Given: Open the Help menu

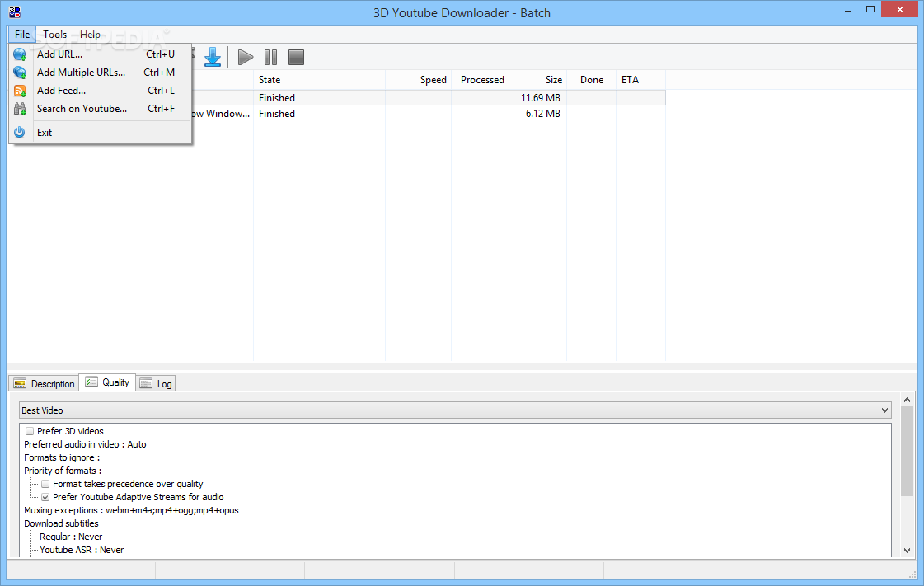Looking at the screenshot, I should [90, 34].
